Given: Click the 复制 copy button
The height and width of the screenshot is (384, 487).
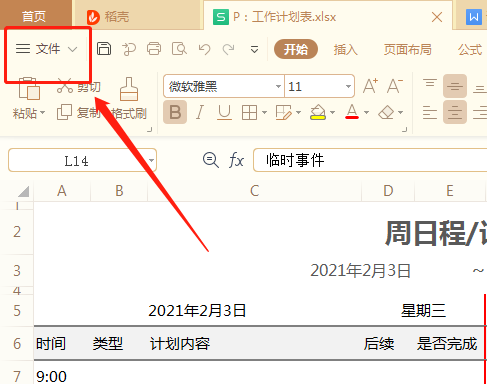Looking at the screenshot, I should click(79, 112).
